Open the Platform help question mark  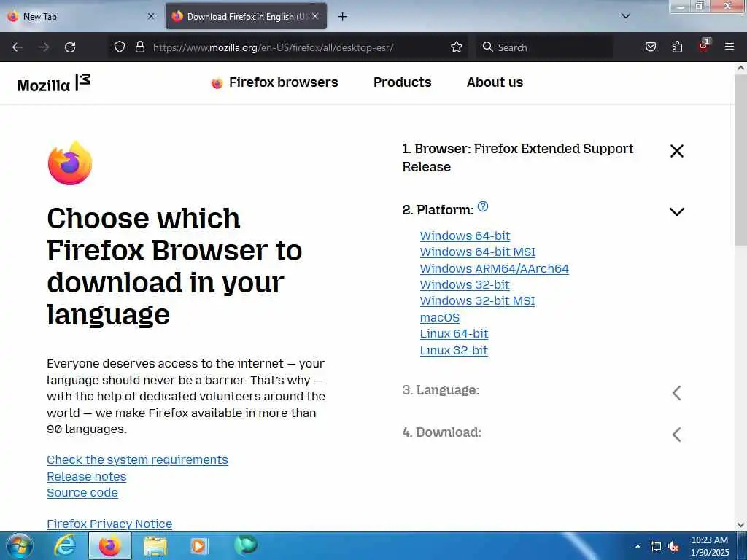coord(483,206)
